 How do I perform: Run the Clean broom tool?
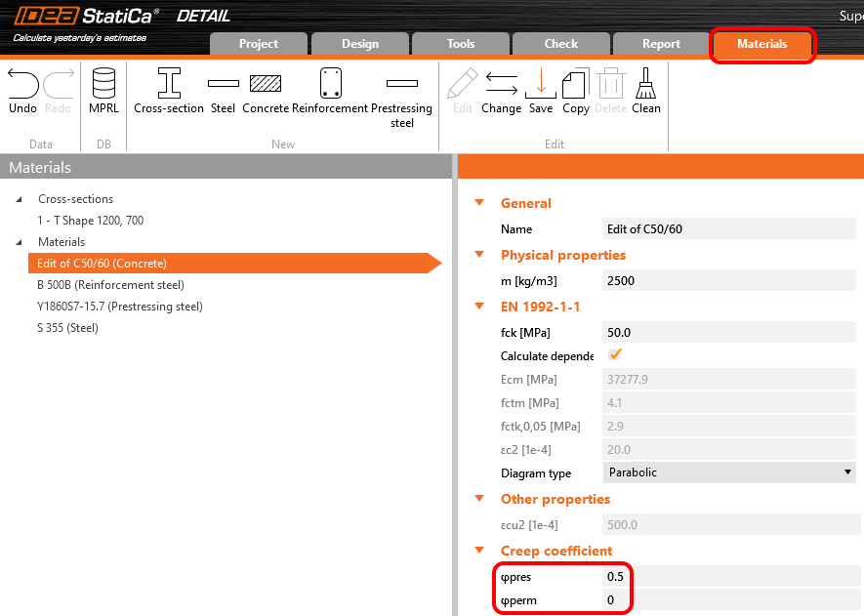tap(646, 84)
